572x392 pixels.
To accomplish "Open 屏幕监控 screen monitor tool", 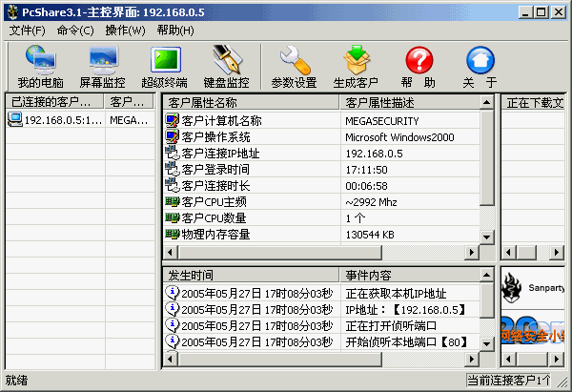I will (x=102, y=67).
